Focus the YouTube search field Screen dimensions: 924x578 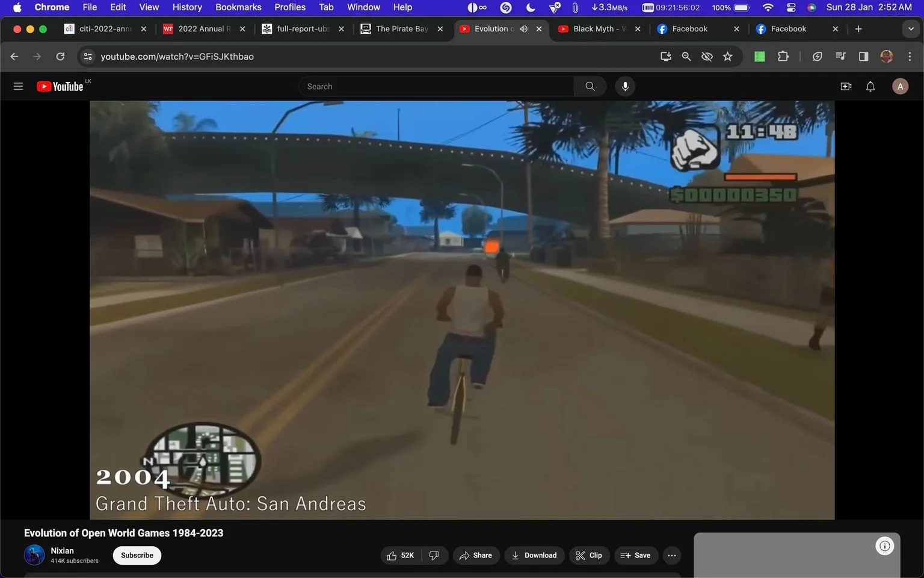click(x=436, y=86)
